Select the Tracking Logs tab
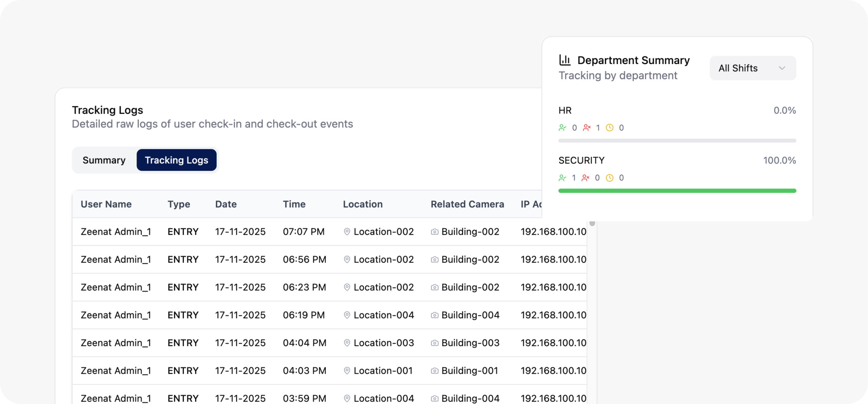Viewport: 868px width, 404px height. pyautogui.click(x=176, y=160)
